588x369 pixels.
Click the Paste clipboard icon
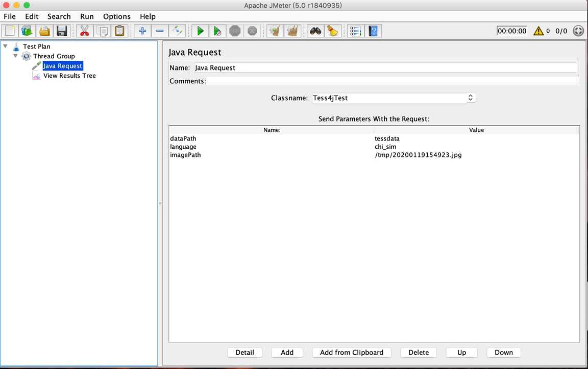tap(119, 31)
